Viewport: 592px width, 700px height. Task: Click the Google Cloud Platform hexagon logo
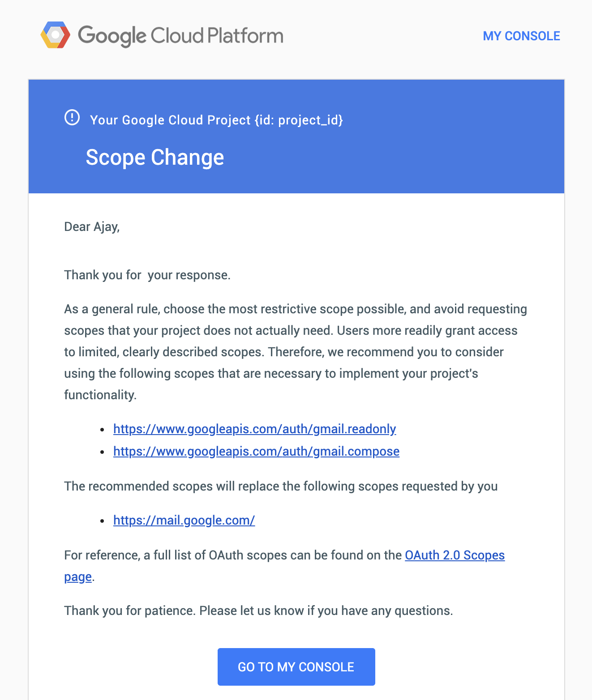[x=56, y=35]
